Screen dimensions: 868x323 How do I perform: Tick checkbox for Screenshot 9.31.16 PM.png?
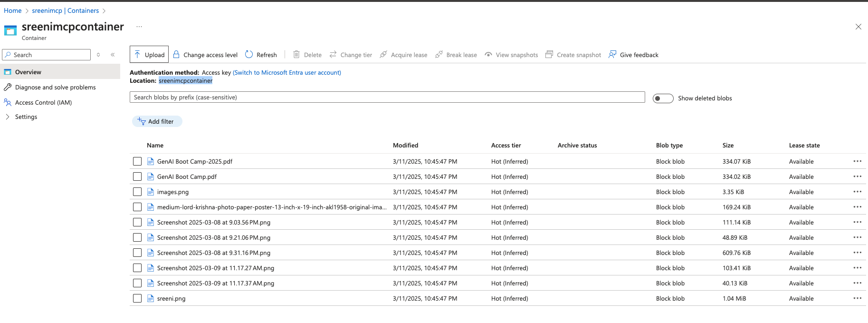(137, 253)
